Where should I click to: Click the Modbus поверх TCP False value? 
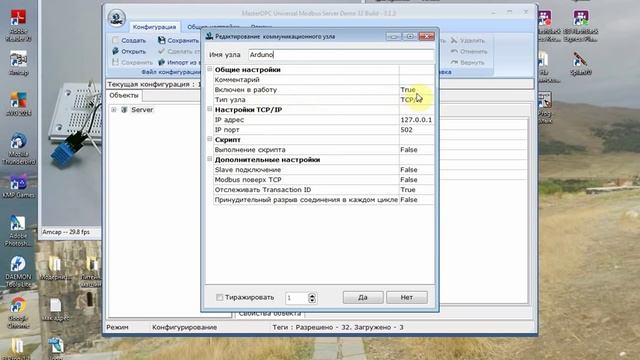[x=416, y=180]
